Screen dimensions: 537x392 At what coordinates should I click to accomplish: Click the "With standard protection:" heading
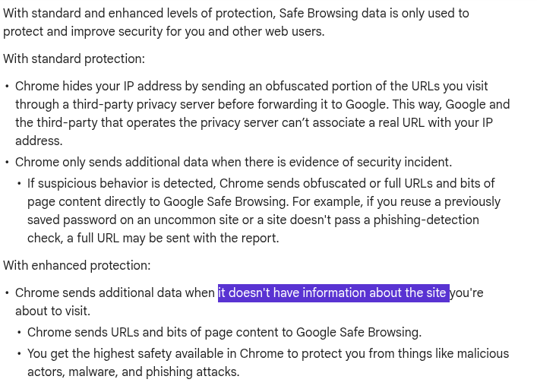[x=74, y=59]
